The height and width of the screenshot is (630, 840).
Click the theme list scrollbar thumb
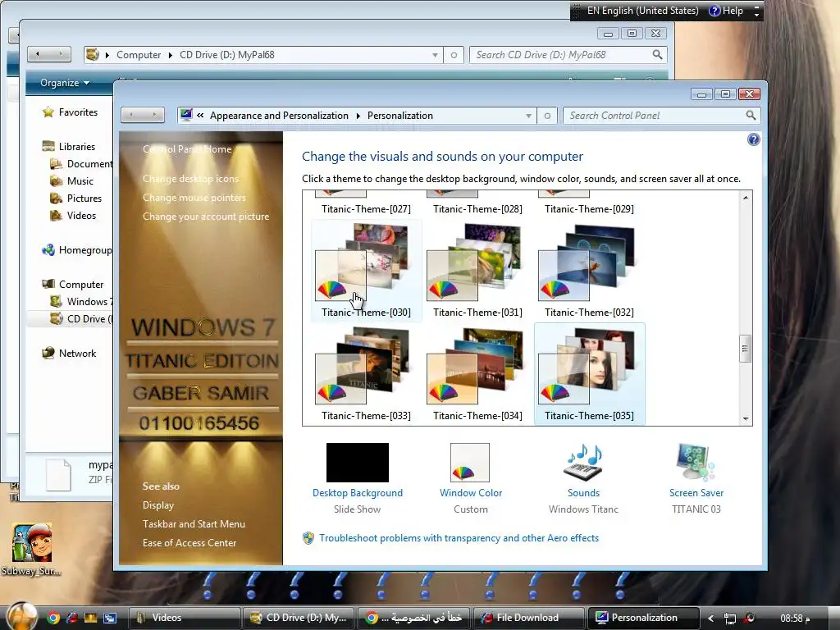(x=745, y=349)
